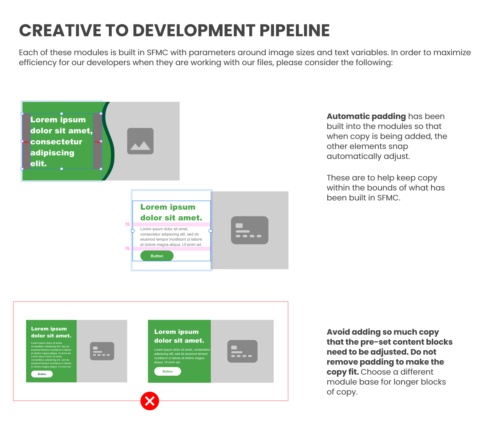Click the white Button in crowded-copy example

(x=42, y=374)
